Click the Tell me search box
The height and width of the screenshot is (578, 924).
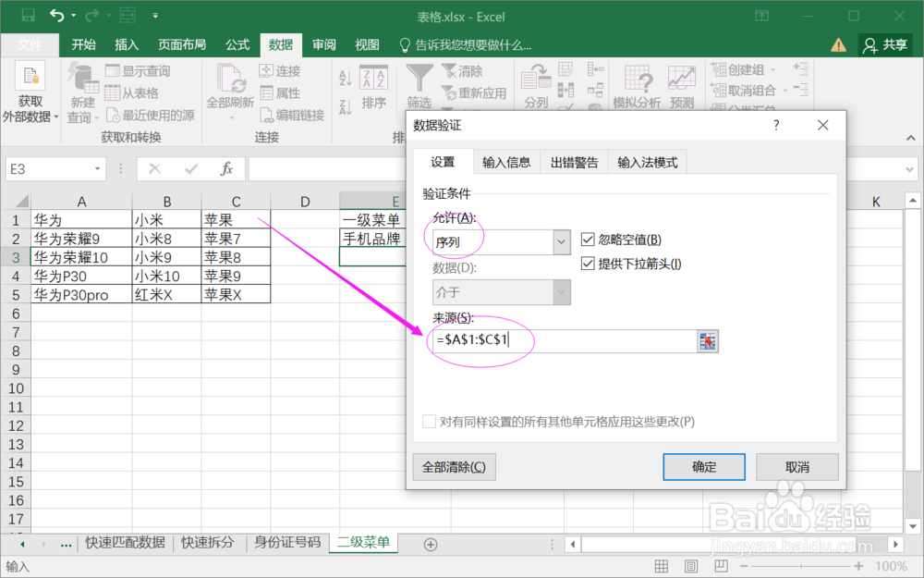pos(466,44)
